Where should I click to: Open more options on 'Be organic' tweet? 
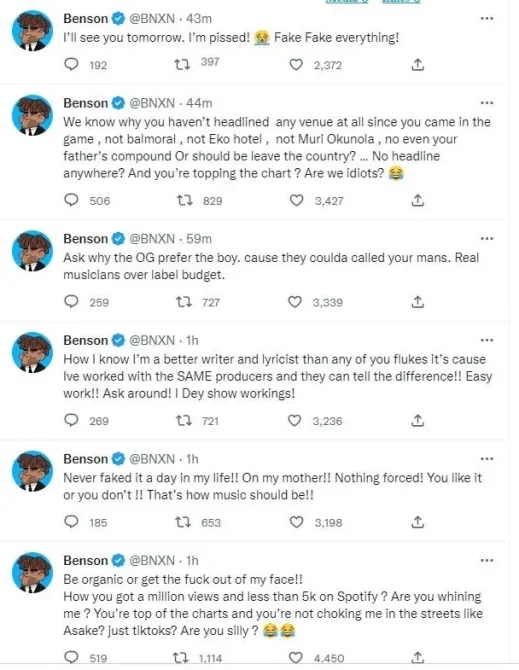tap(487, 560)
